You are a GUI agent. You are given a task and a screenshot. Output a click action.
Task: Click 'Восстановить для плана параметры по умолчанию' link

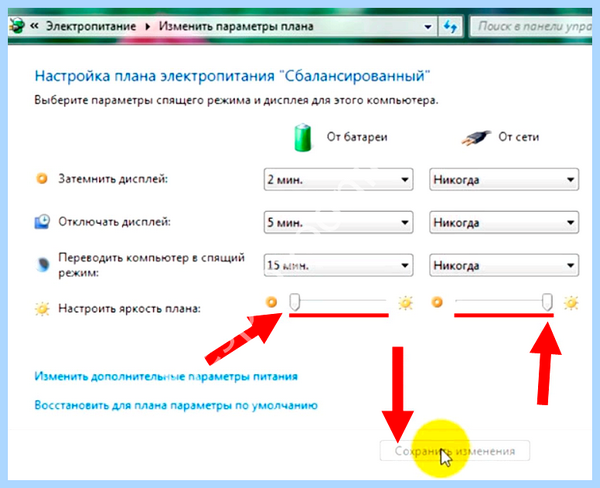tap(176, 405)
